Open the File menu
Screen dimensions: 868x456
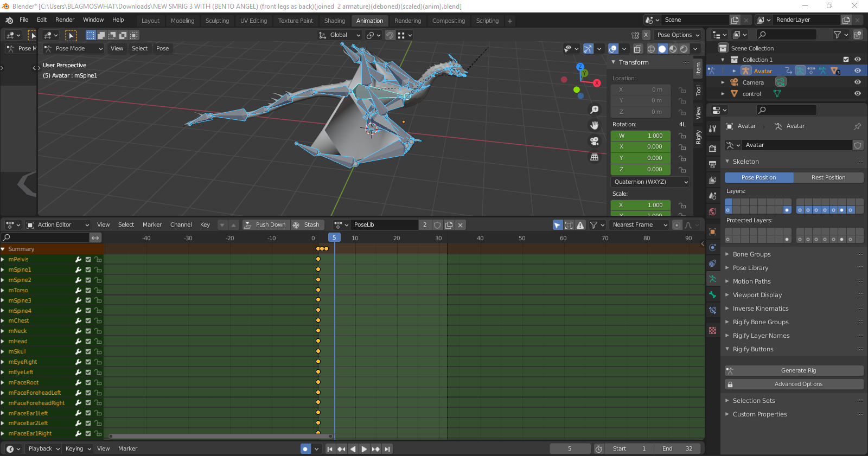pos(24,20)
